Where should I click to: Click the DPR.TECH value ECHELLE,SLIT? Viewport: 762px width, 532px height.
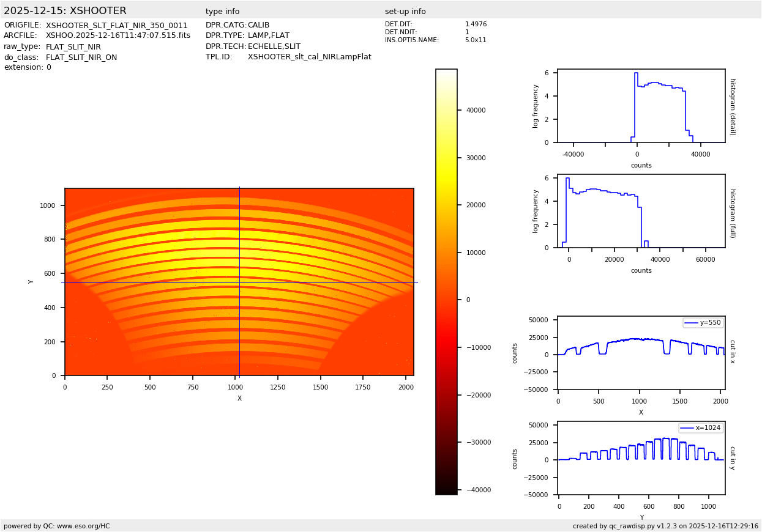(274, 46)
